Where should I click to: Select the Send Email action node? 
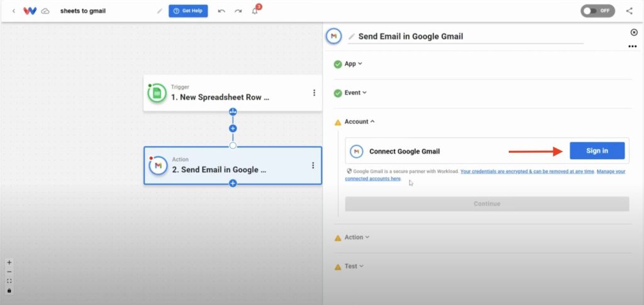coord(233,165)
